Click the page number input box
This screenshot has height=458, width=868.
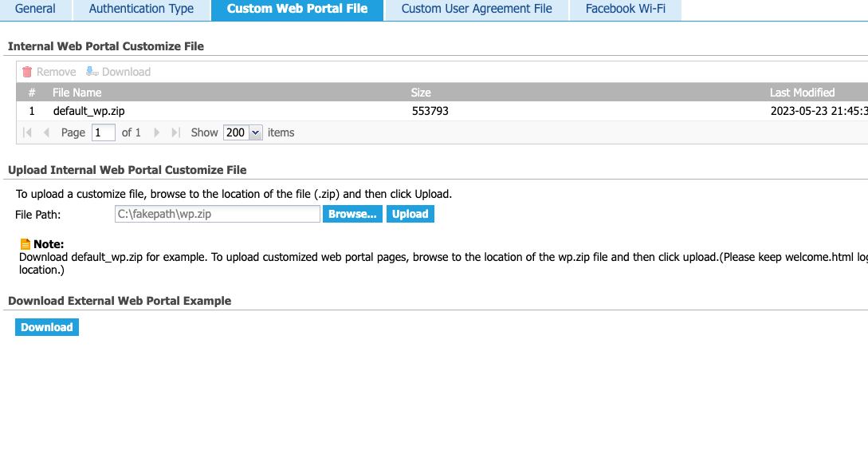click(x=104, y=132)
